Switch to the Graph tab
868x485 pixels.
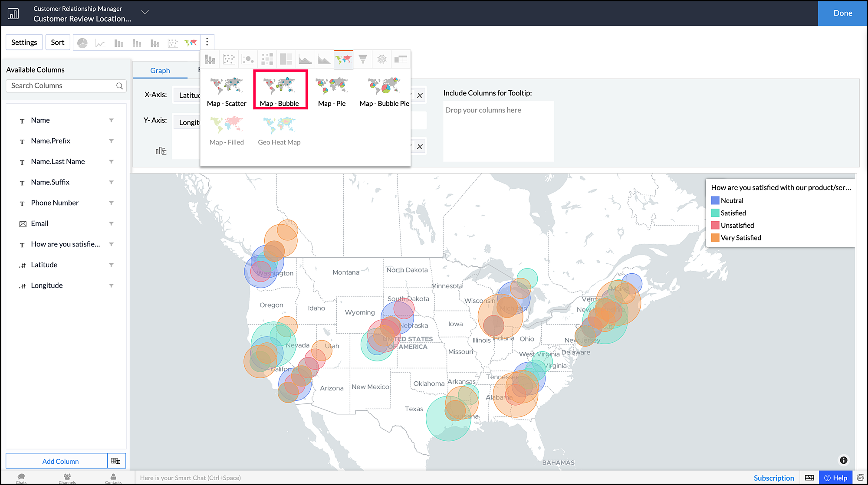160,70
